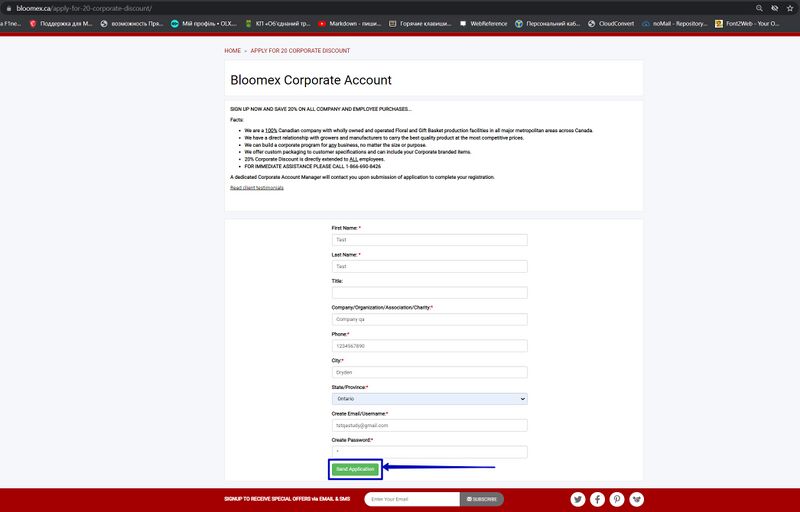Click SIGNUP TO RECEIVE SPECIAL OFFERS text
800x512 pixels.
287,499
